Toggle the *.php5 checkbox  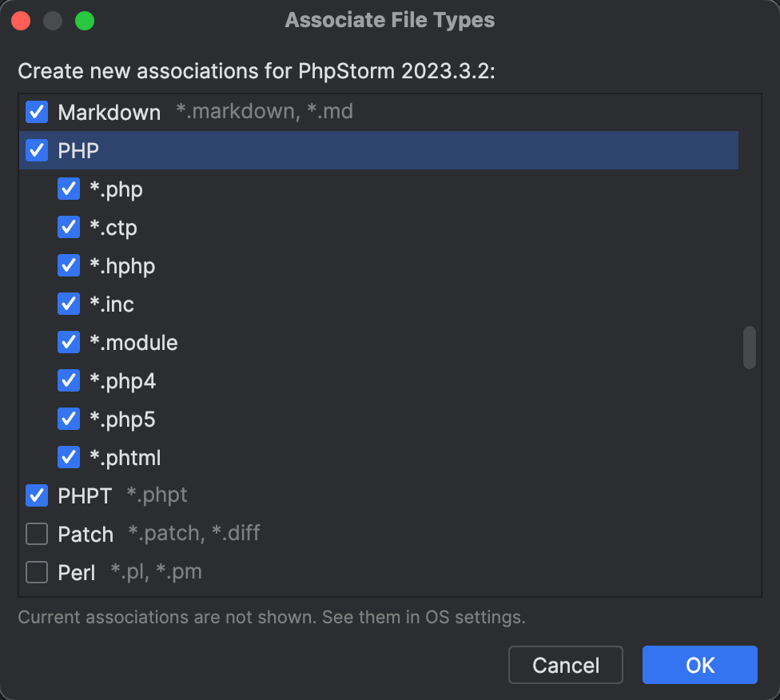pos(69,419)
